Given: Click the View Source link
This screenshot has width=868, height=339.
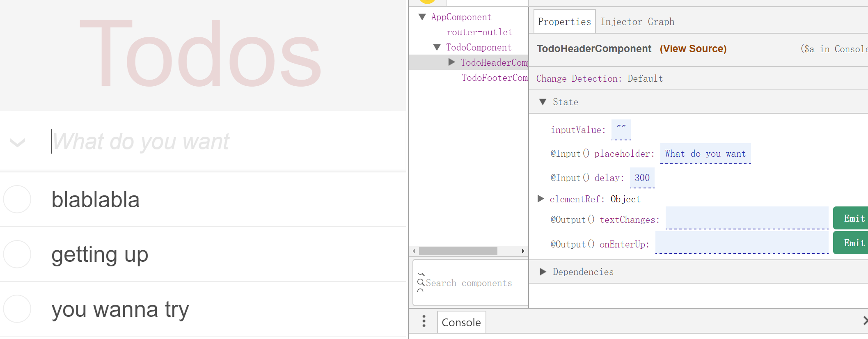Looking at the screenshot, I should pyautogui.click(x=693, y=49).
